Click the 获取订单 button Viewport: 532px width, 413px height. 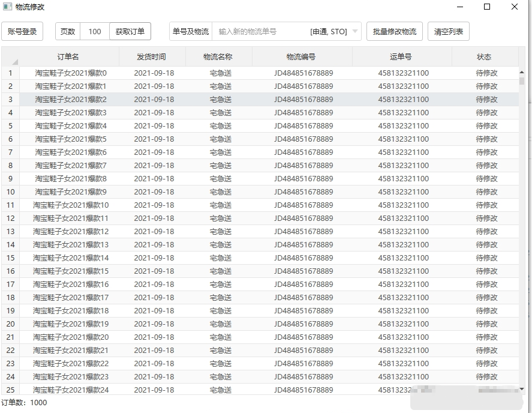coord(130,32)
